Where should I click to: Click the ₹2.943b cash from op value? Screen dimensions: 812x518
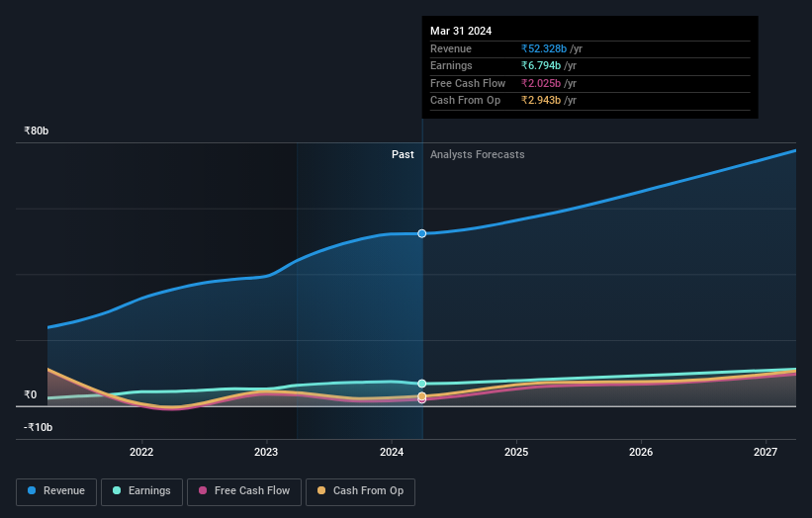(541, 101)
